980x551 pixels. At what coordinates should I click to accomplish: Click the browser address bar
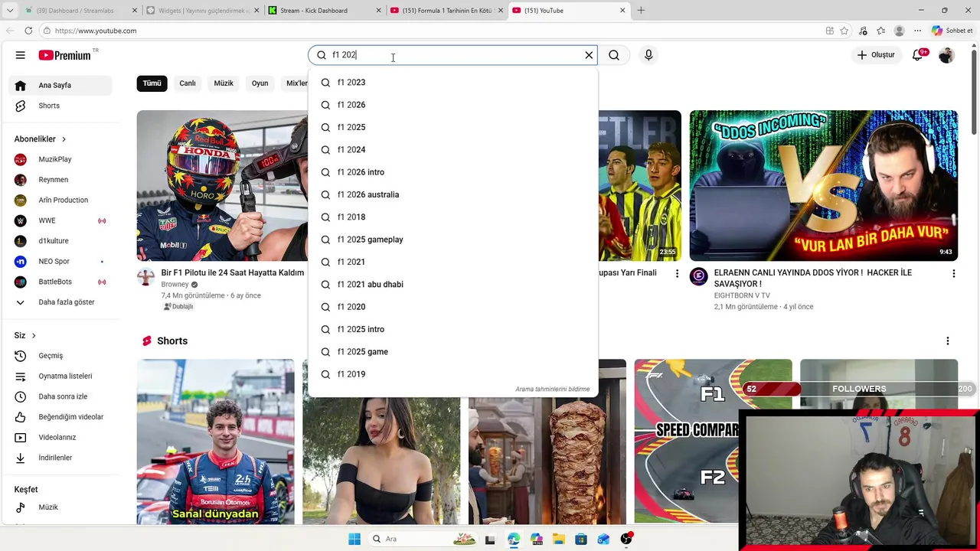tap(429, 31)
